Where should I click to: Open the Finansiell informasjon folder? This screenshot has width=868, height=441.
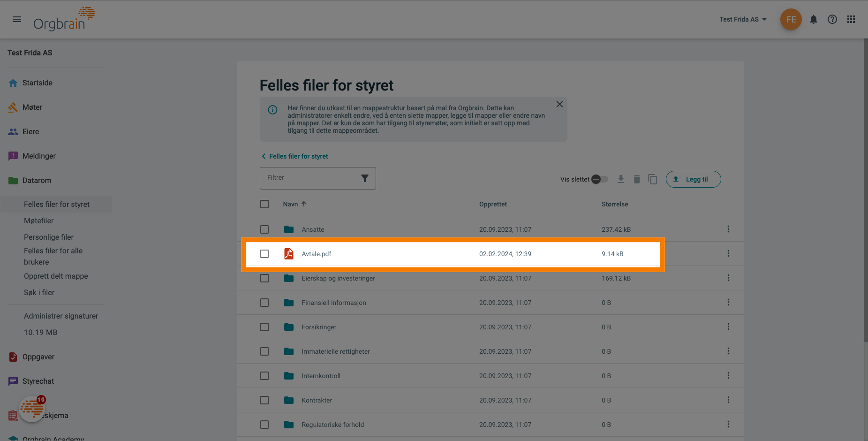point(334,303)
